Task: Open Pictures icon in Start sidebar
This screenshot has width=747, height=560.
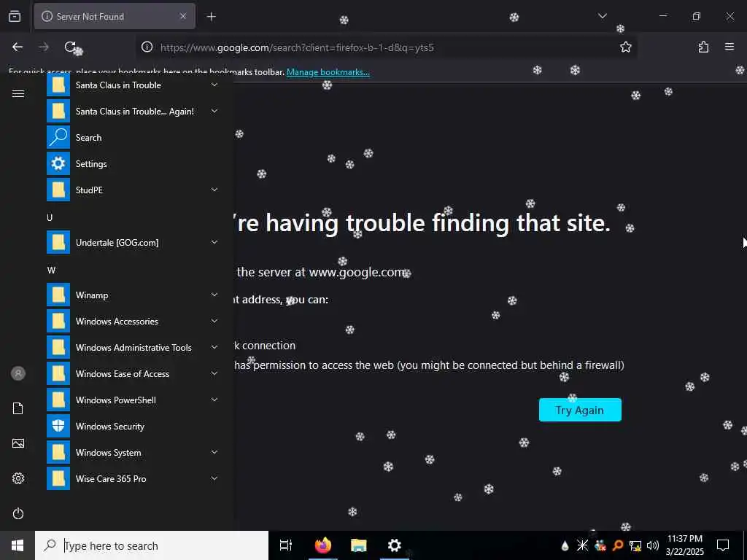Action: (x=18, y=444)
